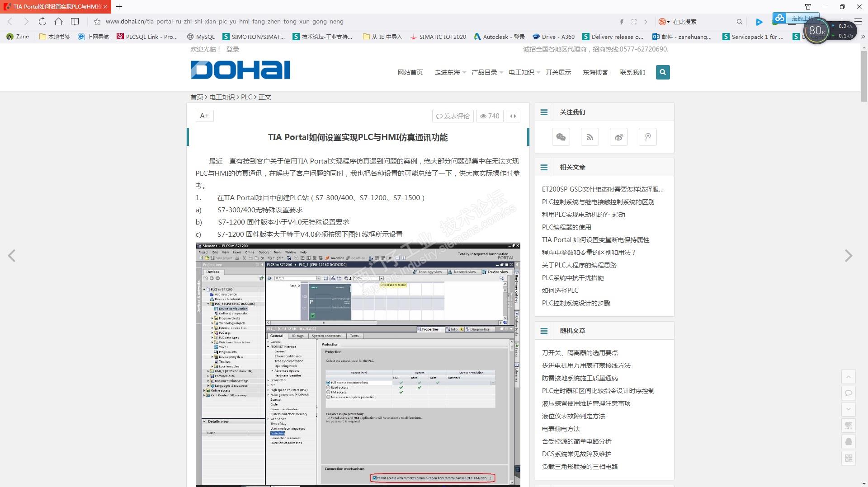Open the search engine selector dropdown
This screenshot has width=868, height=487.
[664, 22]
